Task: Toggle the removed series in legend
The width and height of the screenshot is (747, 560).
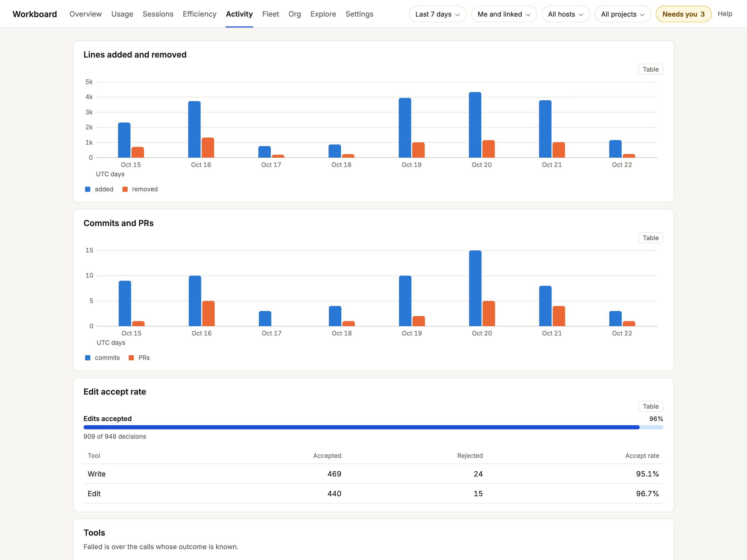Action: [140, 189]
